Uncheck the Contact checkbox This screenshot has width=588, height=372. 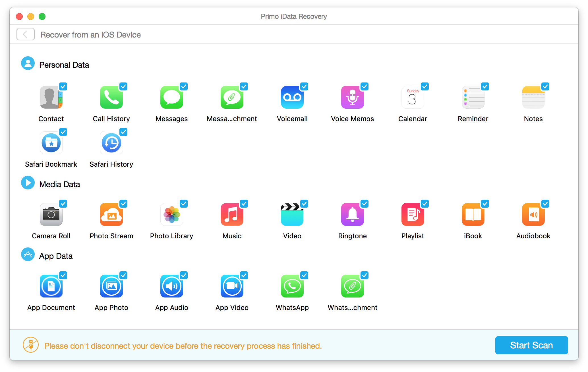click(x=63, y=86)
